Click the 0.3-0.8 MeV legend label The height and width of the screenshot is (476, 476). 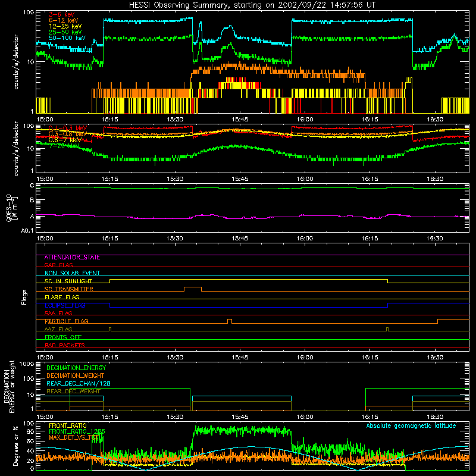coord(67,134)
